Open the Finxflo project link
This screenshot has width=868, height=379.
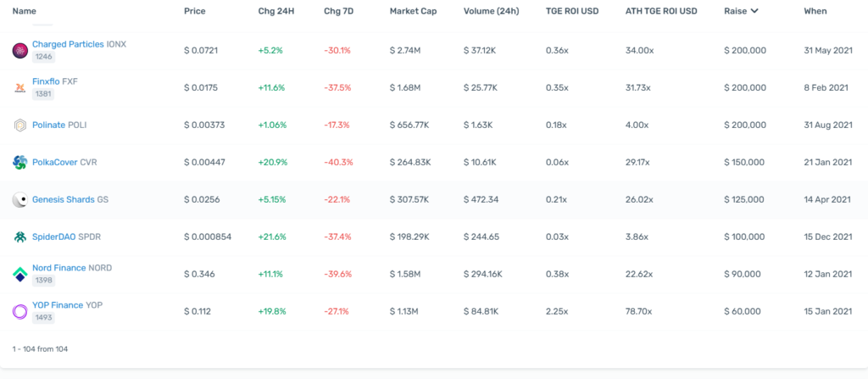point(46,81)
